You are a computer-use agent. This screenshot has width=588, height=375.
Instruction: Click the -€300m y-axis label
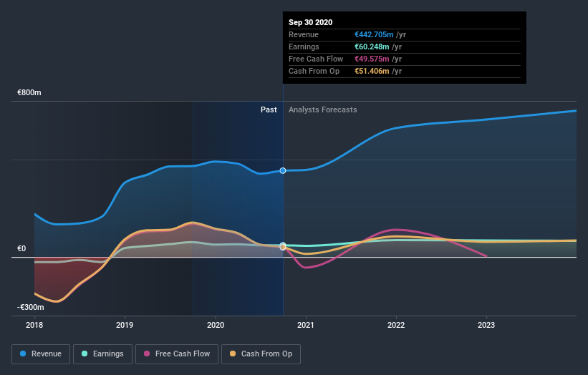[x=30, y=307]
